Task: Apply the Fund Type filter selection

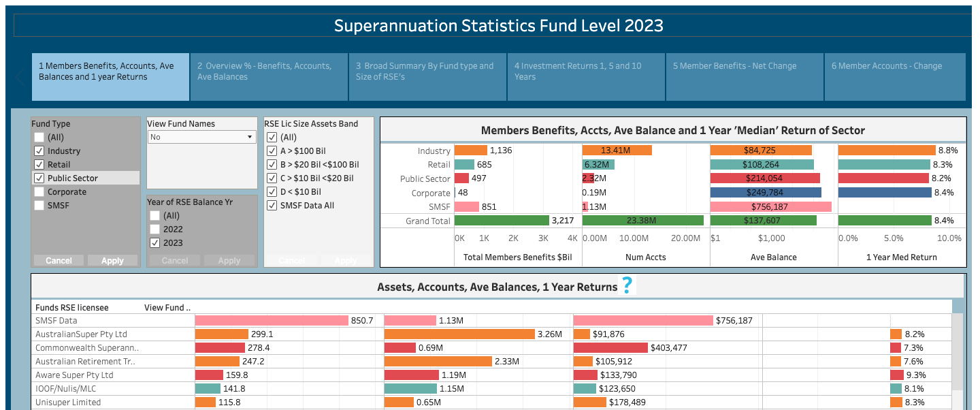Action: [x=112, y=260]
